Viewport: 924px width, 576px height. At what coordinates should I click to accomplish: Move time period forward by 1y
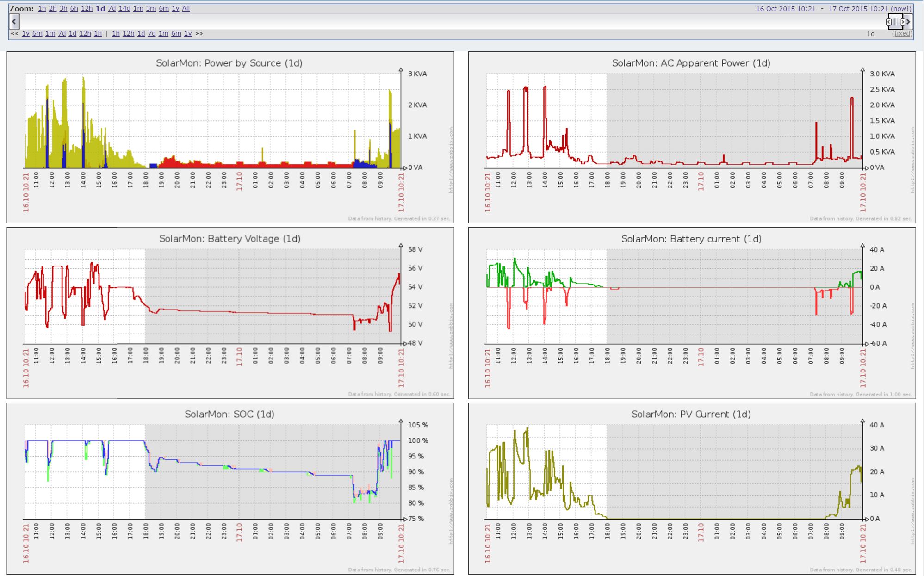(188, 33)
